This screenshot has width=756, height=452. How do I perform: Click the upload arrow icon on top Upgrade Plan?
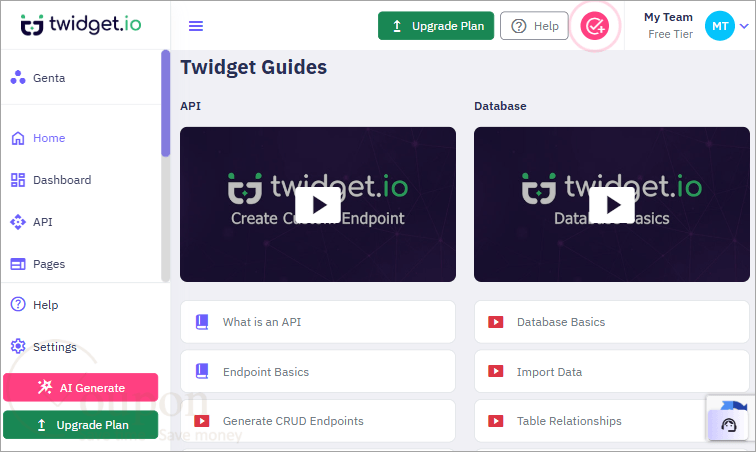(x=397, y=26)
